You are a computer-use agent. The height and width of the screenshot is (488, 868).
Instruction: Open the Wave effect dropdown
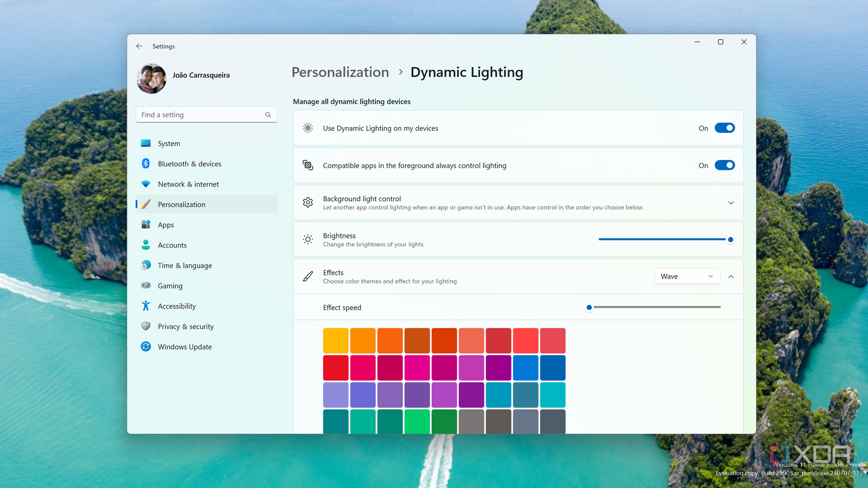pos(687,276)
